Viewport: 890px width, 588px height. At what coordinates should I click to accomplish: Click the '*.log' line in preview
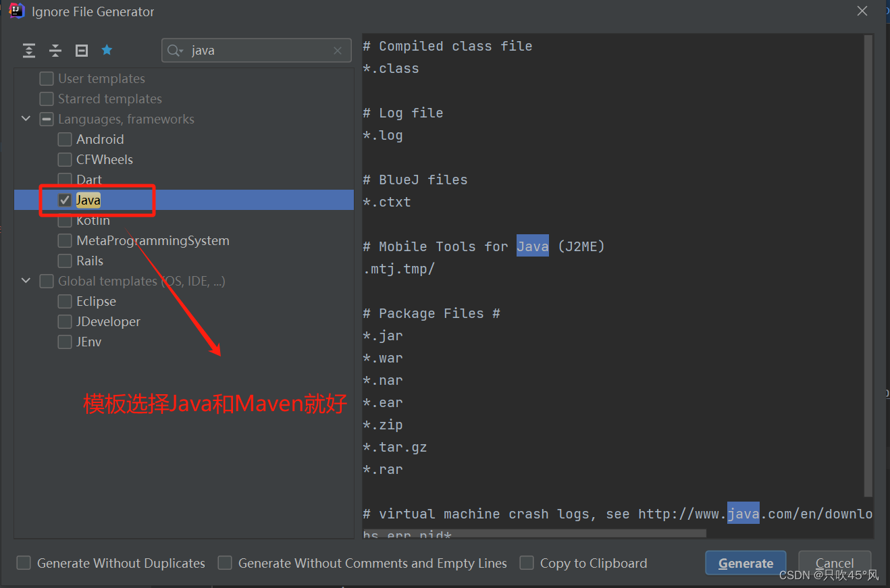pyautogui.click(x=383, y=135)
